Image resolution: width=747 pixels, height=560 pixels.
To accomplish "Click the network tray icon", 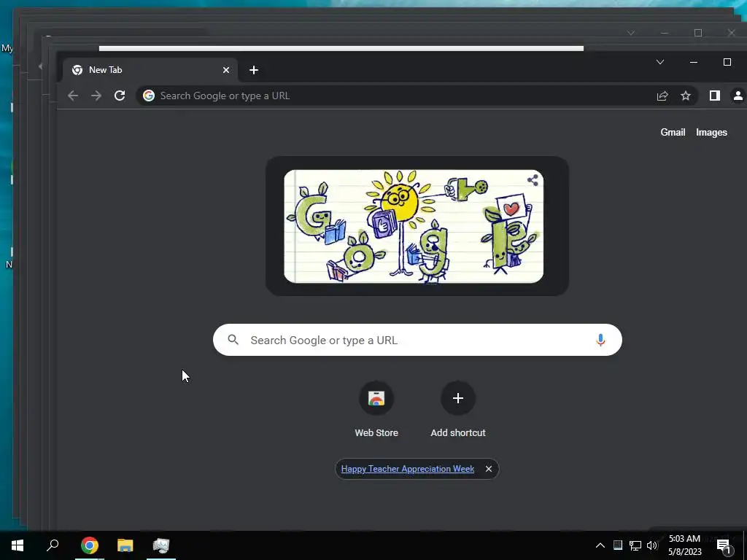I will click(635, 545).
